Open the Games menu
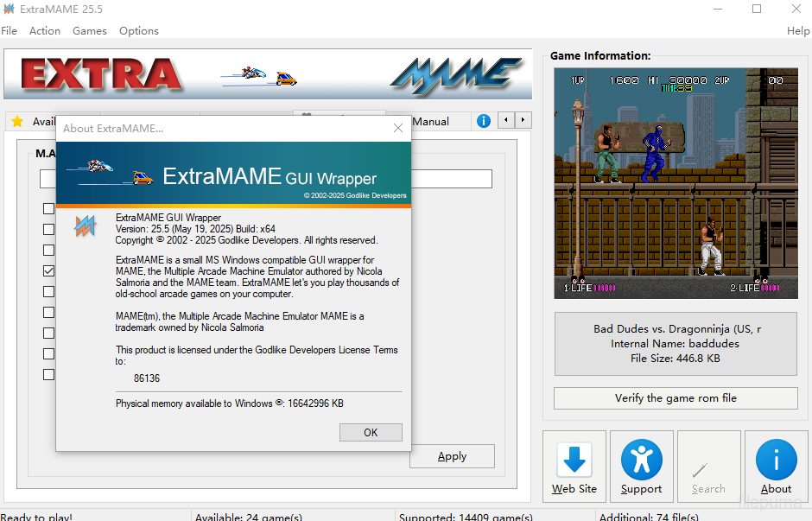This screenshot has height=521, width=812. tap(90, 30)
